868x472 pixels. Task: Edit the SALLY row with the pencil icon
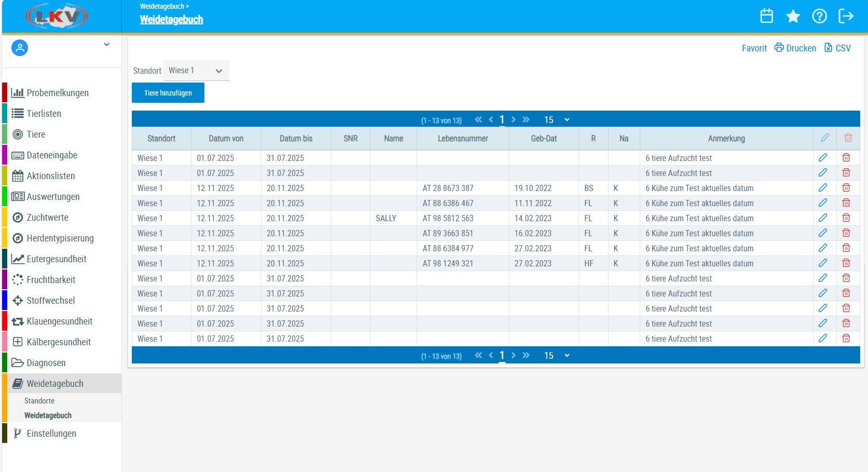point(823,218)
